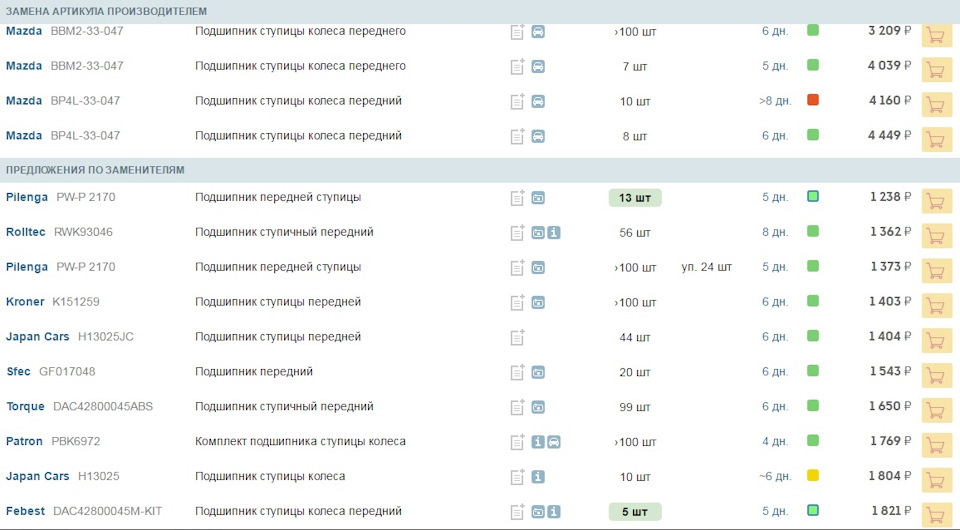Open the Patron brand link
This screenshot has width=960, height=530.
[x=24, y=442]
